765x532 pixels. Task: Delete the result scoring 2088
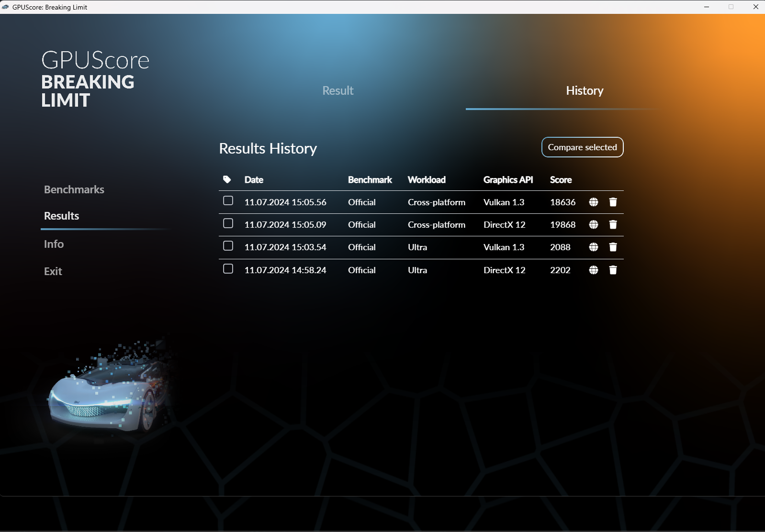coord(613,247)
